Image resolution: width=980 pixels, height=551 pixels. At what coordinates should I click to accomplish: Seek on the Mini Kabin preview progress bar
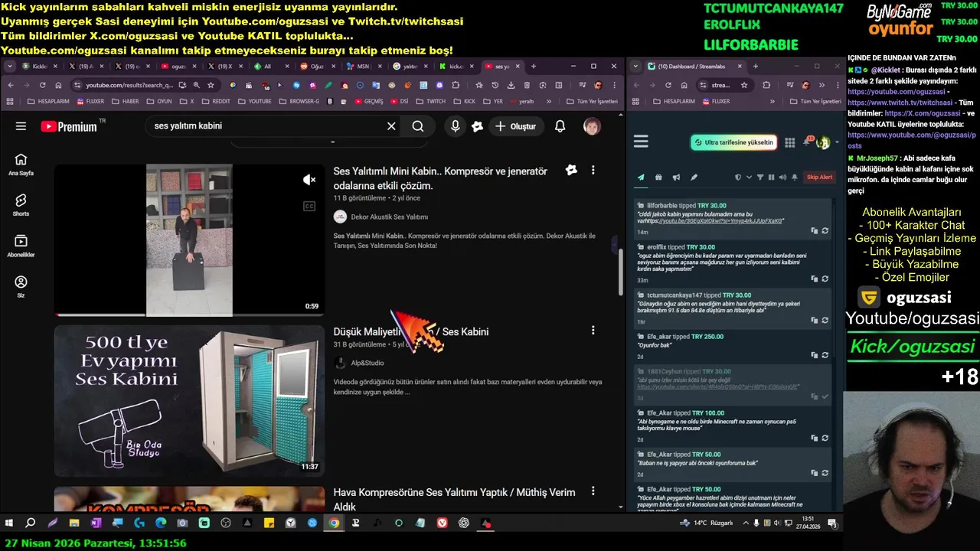click(189, 315)
